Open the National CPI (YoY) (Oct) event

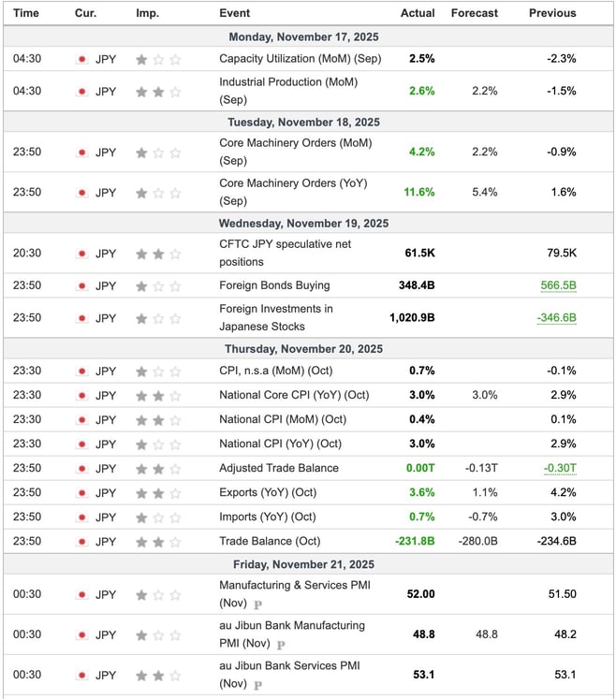(x=280, y=444)
